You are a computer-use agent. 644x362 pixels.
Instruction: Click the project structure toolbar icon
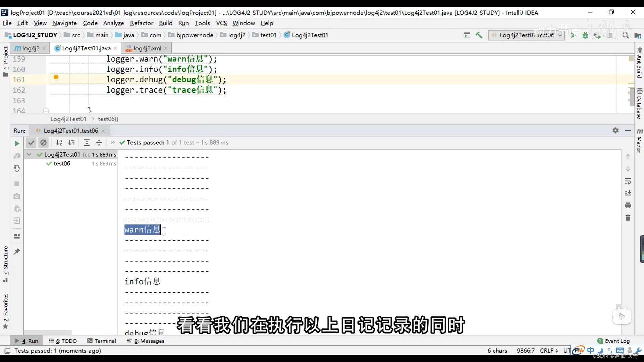coord(638,35)
